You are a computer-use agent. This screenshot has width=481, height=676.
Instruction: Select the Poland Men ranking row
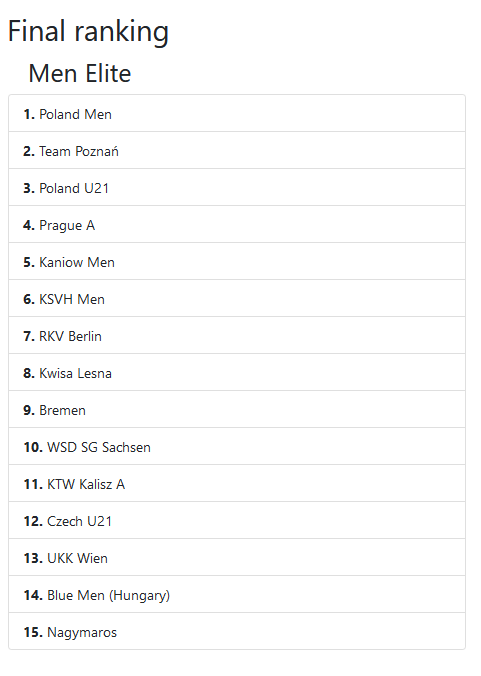point(237,113)
